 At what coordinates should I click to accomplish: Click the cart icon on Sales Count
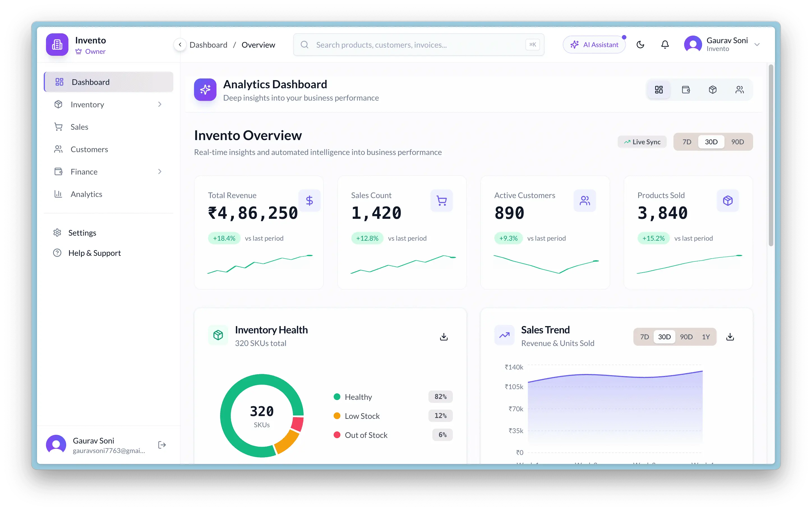tap(441, 201)
